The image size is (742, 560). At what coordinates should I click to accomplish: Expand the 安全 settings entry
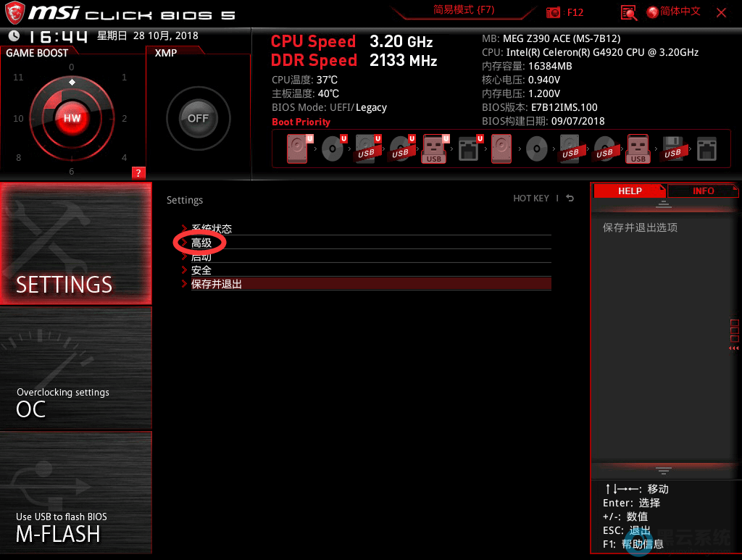(201, 270)
